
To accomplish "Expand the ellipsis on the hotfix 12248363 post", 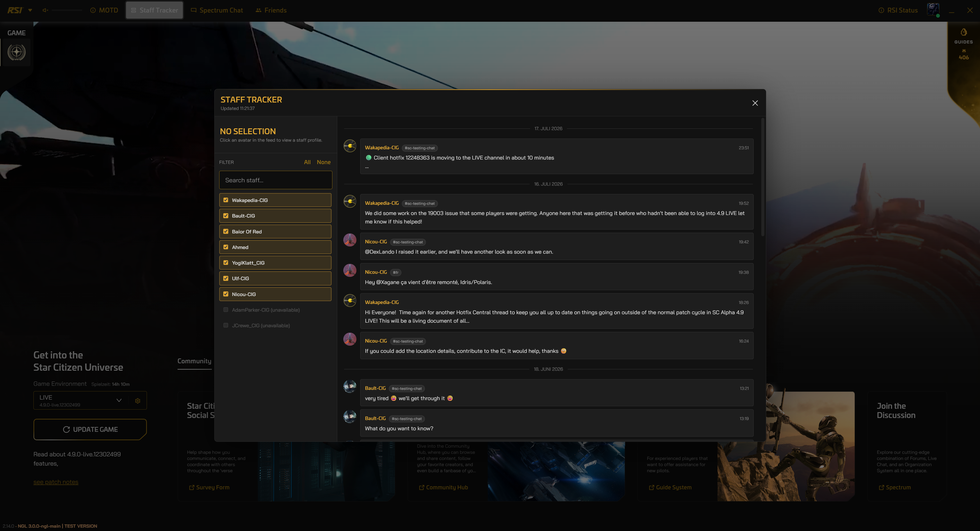I will 367,167.
